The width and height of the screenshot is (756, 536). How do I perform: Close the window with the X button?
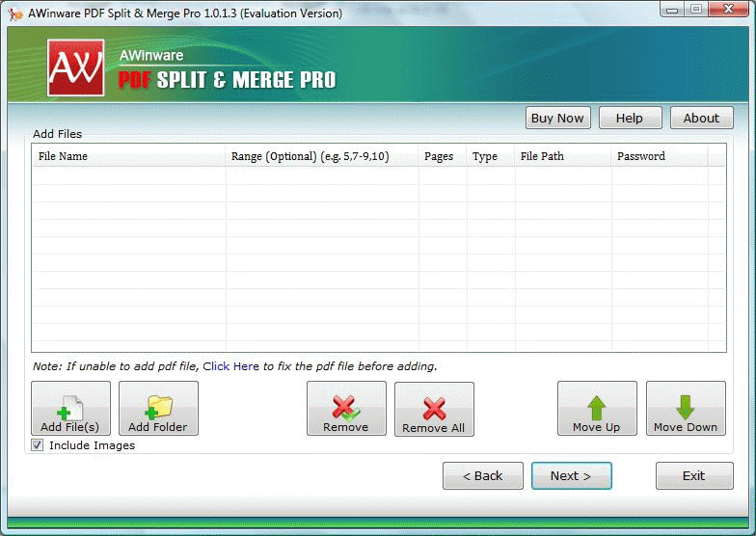pos(729,10)
